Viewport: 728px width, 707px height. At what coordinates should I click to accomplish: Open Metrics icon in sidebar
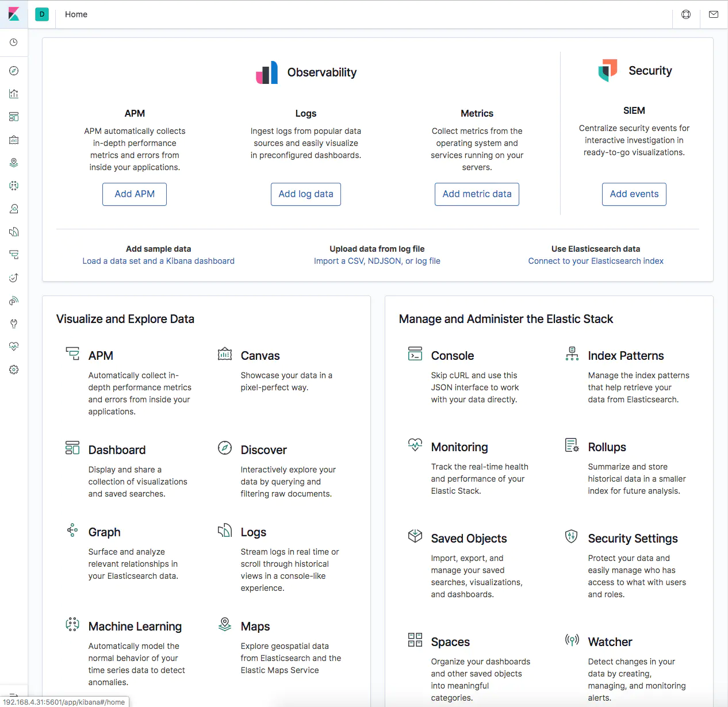click(x=14, y=209)
